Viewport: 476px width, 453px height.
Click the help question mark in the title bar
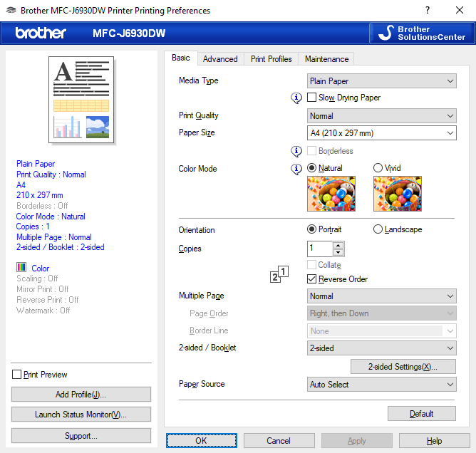point(428,10)
